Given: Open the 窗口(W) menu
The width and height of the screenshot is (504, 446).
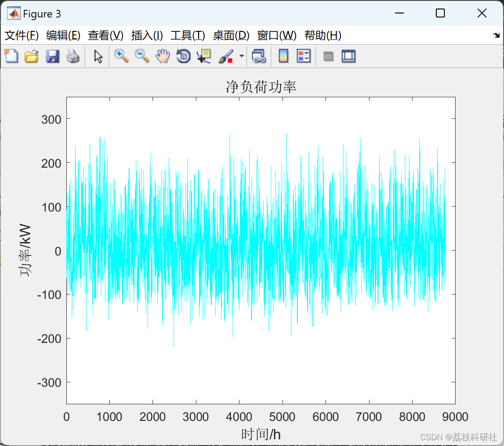Looking at the screenshot, I should [x=277, y=35].
